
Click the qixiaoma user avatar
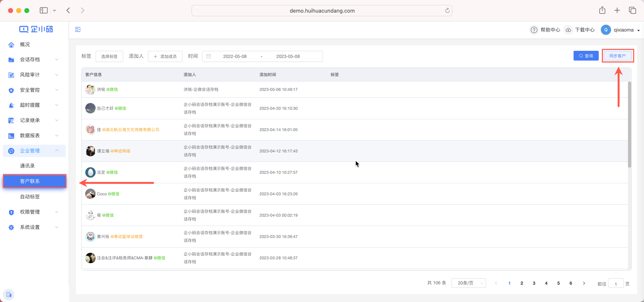(x=606, y=30)
